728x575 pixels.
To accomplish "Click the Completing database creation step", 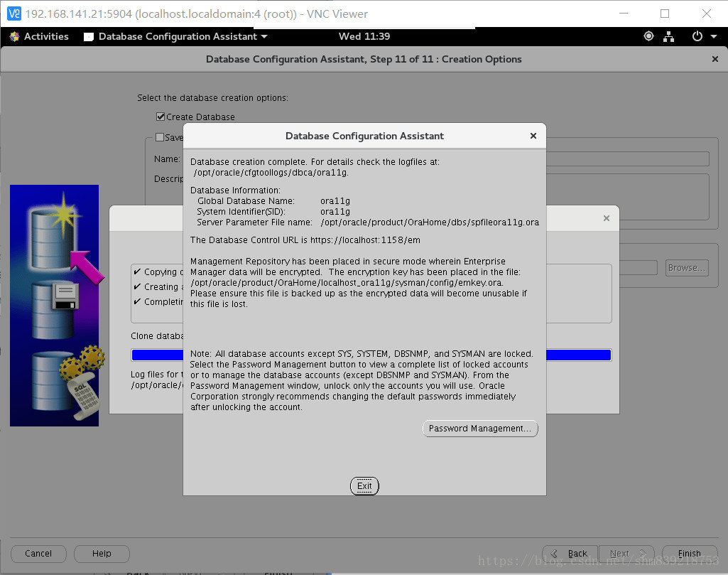I will click(158, 301).
